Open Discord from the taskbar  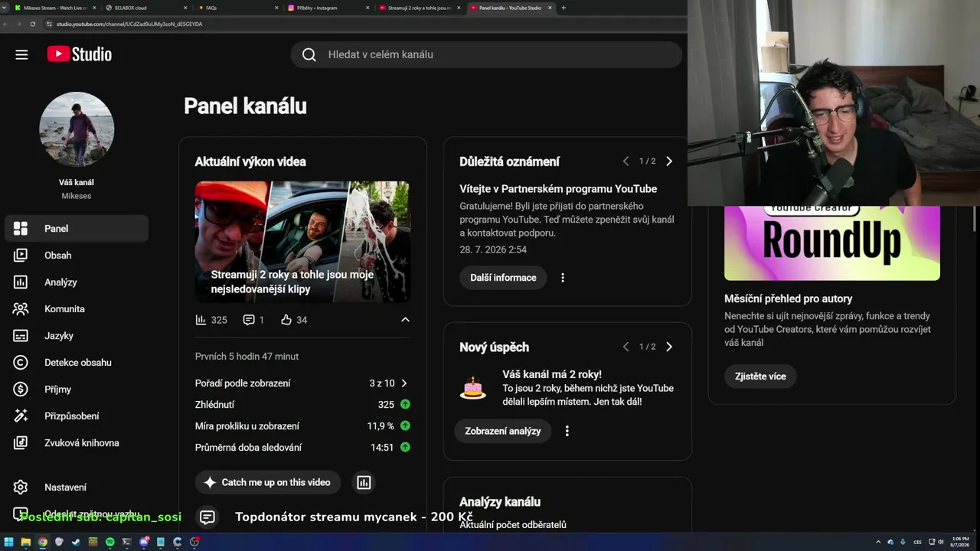144,542
